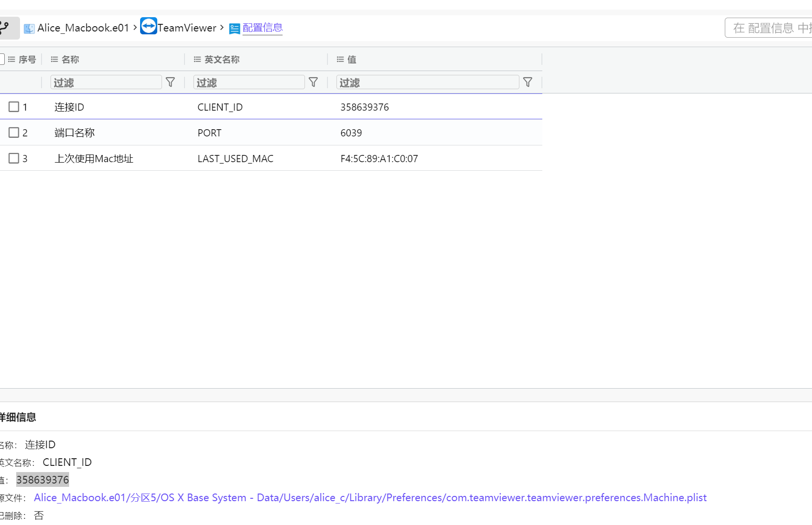Check the checkbox for row 1 连接ID
The image size is (812, 525).
click(14, 106)
